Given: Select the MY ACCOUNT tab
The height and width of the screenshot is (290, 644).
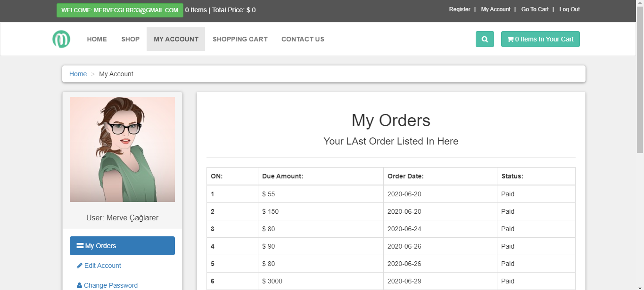Looking at the screenshot, I should point(175,39).
